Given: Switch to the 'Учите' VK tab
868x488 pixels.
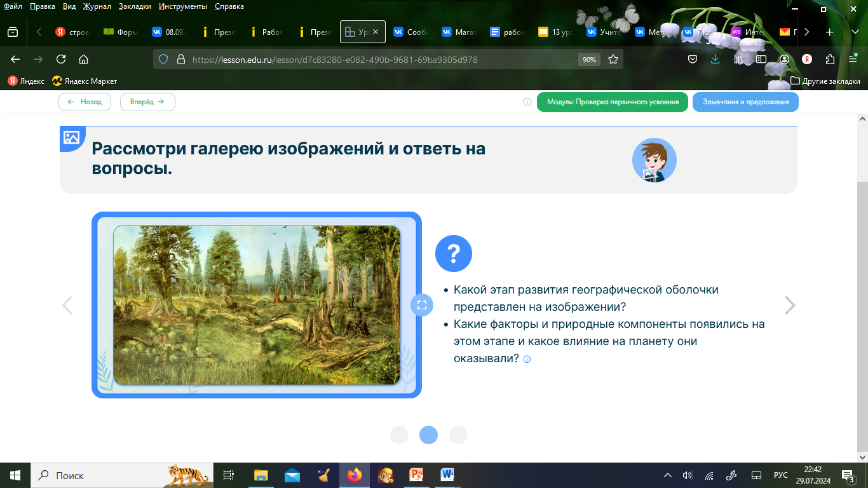Looking at the screenshot, I should [x=604, y=32].
